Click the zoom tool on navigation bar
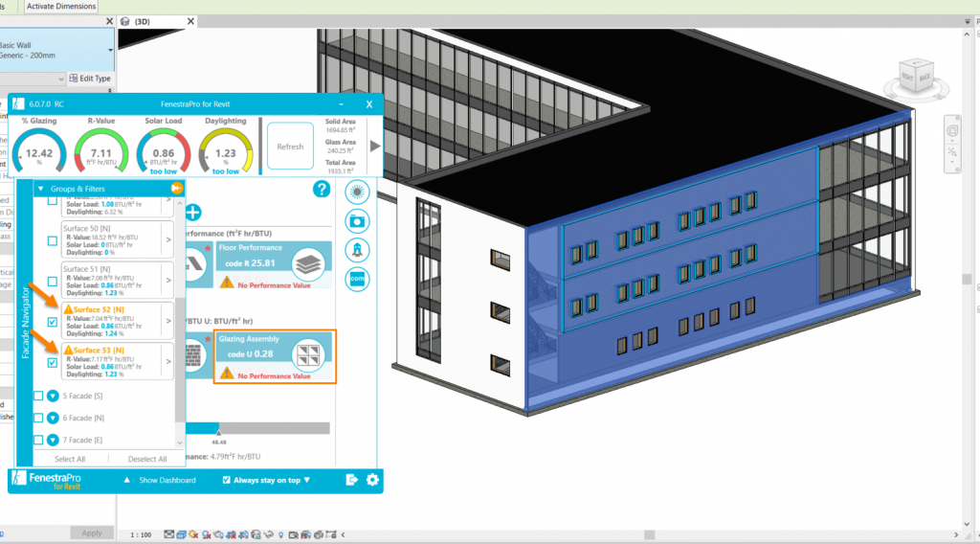 coord(952,152)
